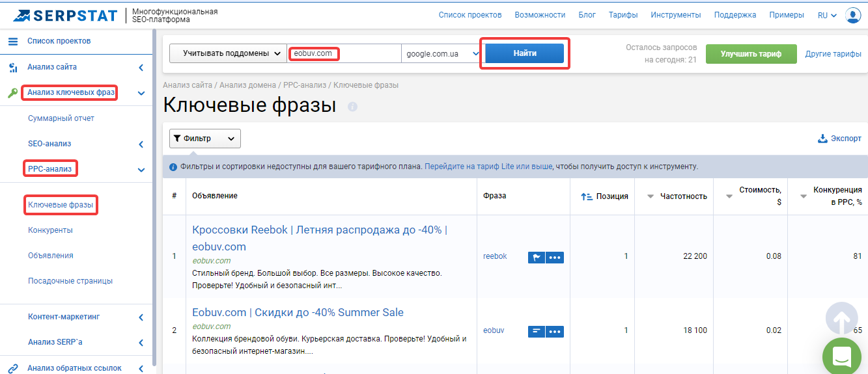This screenshot has height=374, width=868.
Task: Click the domain input field containing eobuv.com
Action: click(x=344, y=53)
